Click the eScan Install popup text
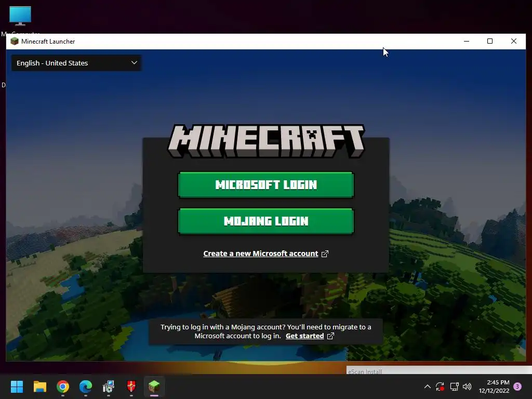This screenshot has height=399, width=532. 365,371
